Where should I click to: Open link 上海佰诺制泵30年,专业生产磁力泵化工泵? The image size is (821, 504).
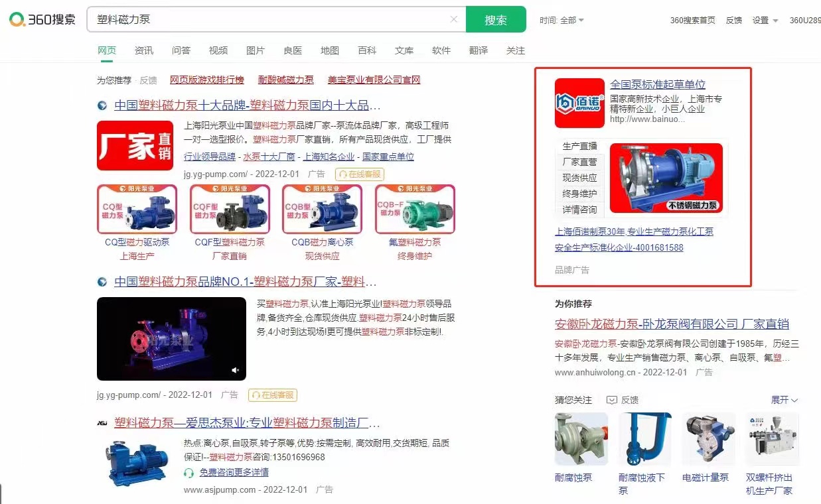(x=634, y=232)
